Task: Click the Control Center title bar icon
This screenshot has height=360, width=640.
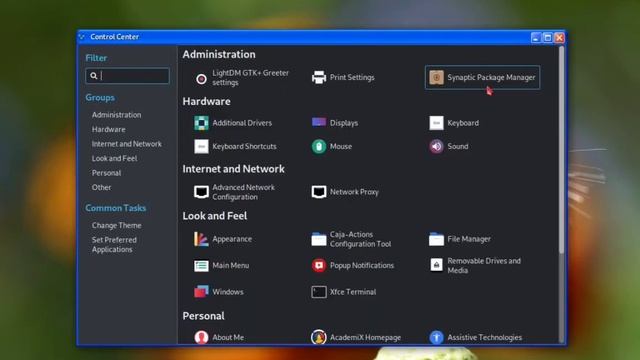Action: (x=82, y=37)
